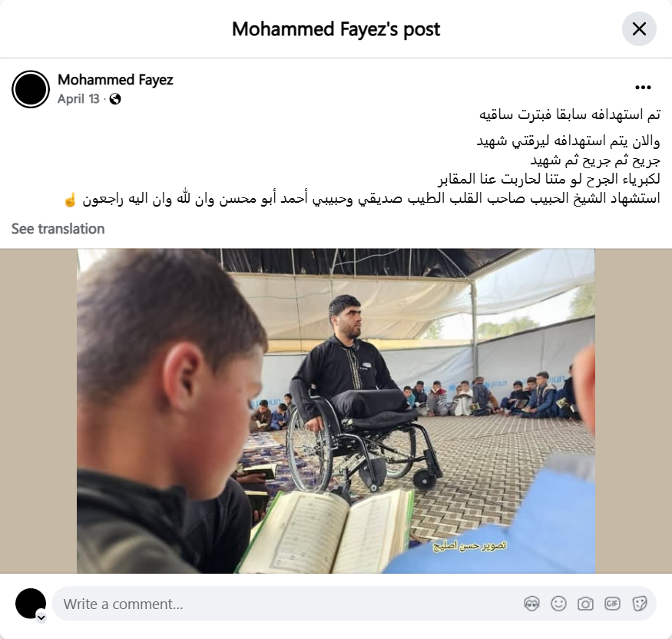The image size is (672, 639).
Task: Click the globe public audience icon
Action: [x=115, y=99]
